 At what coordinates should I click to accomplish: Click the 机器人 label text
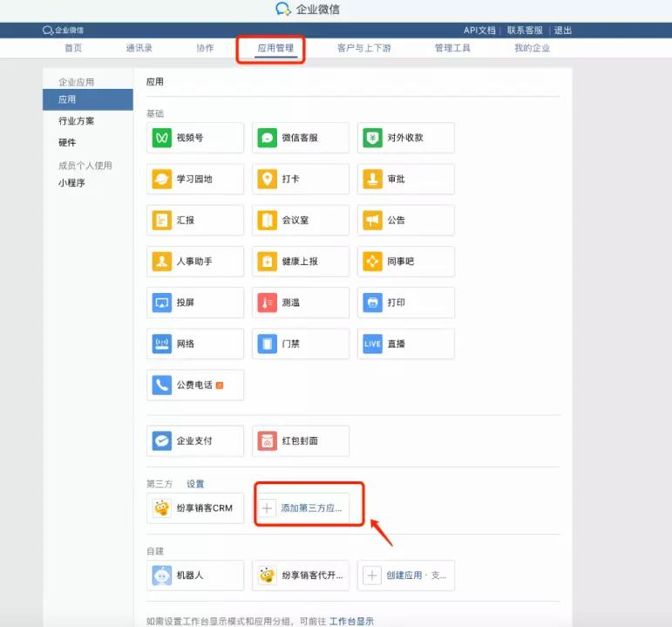click(x=190, y=575)
